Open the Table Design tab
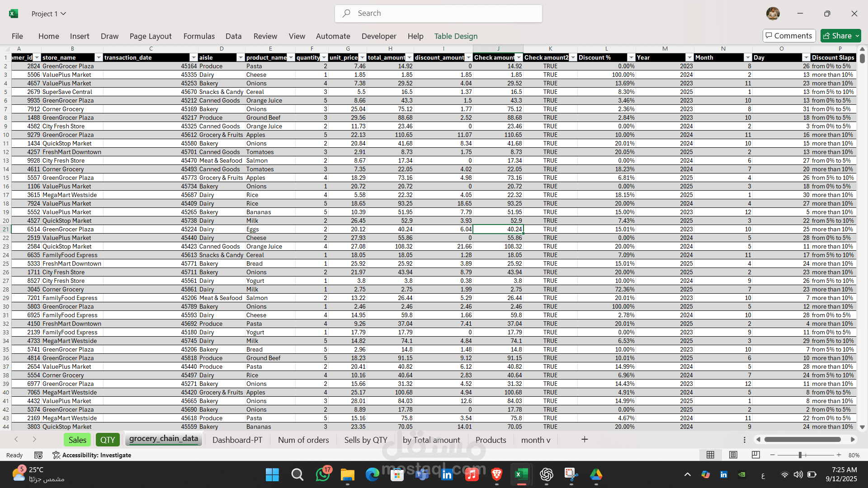Viewport: 868px width, 488px height. tap(456, 36)
